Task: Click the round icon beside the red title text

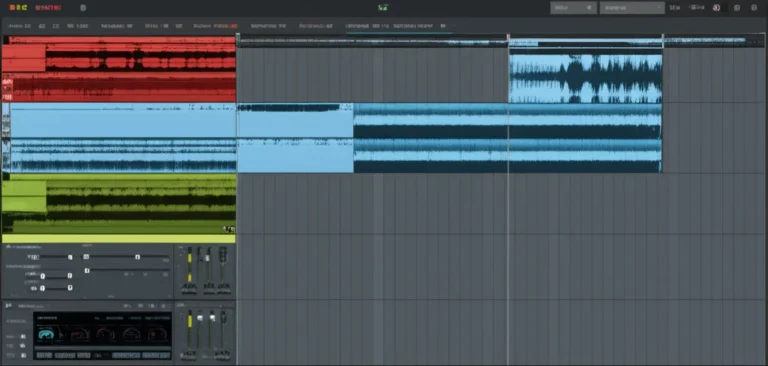Action: [x=83, y=7]
